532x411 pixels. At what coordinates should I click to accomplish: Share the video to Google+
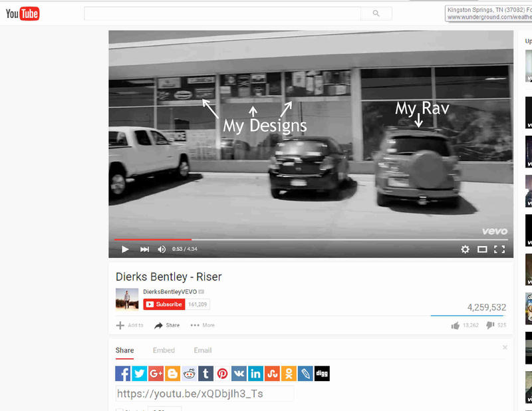click(156, 374)
